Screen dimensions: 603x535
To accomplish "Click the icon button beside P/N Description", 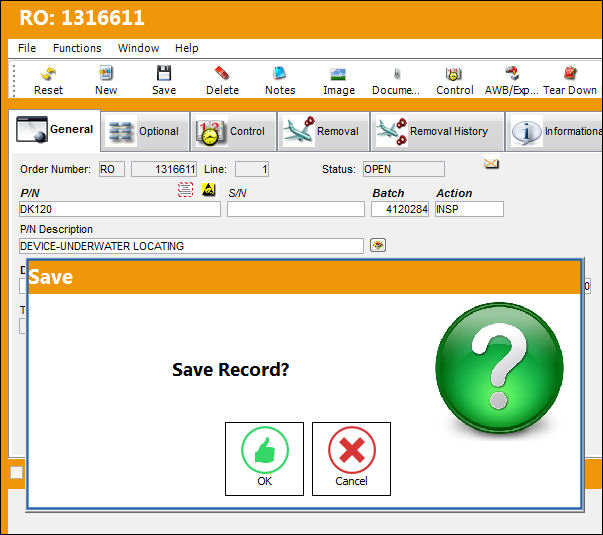I will pos(378,245).
